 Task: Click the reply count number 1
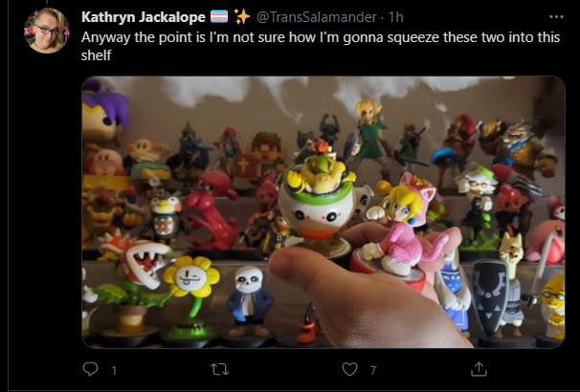[x=114, y=370]
